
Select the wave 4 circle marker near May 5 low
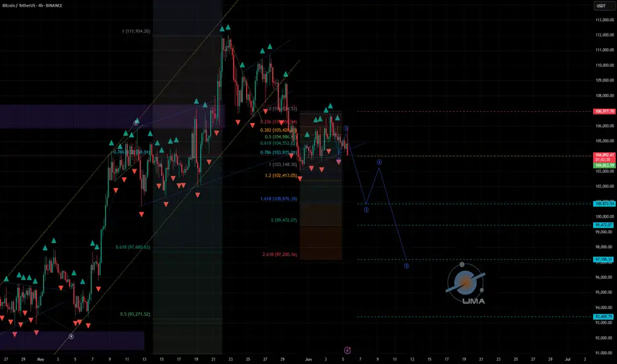coord(71,336)
